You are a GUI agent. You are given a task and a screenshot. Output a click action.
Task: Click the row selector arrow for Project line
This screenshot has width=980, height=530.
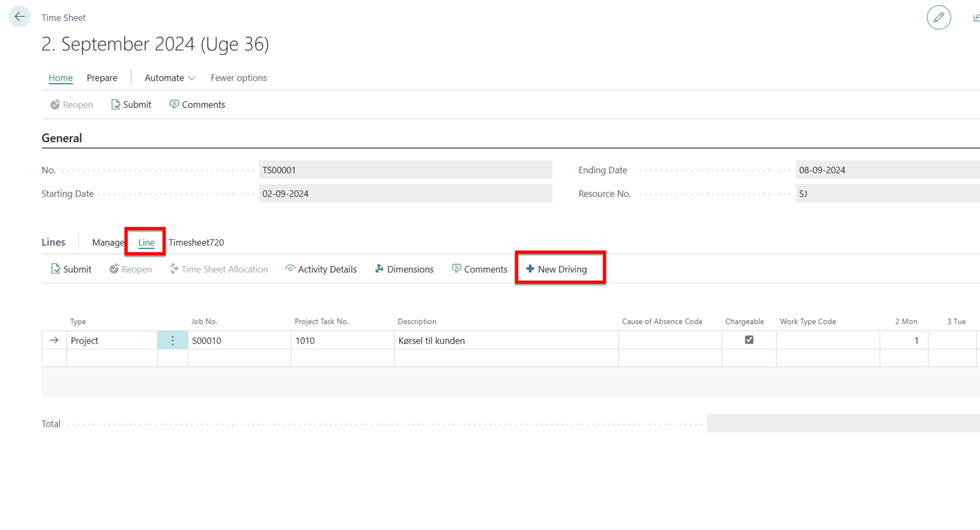54,341
